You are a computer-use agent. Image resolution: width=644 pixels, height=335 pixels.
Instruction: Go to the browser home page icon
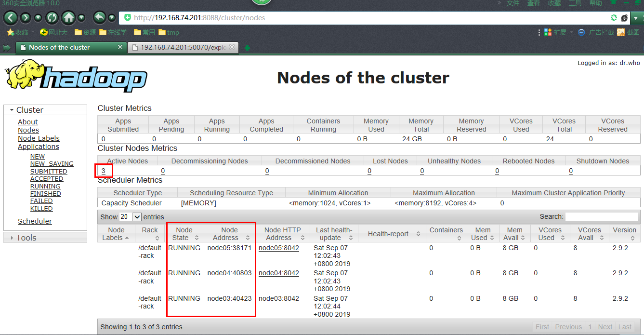coord(68,18)
